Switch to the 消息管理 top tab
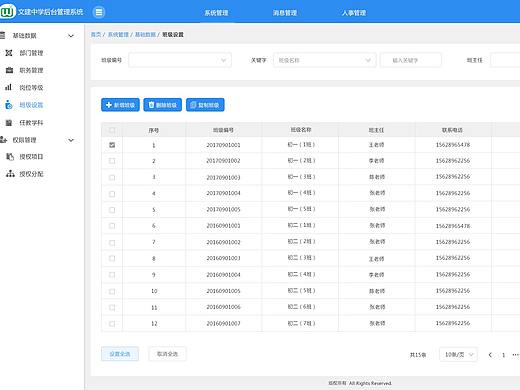The height and width of the screenshot is (390, 520). click(285, 13)
